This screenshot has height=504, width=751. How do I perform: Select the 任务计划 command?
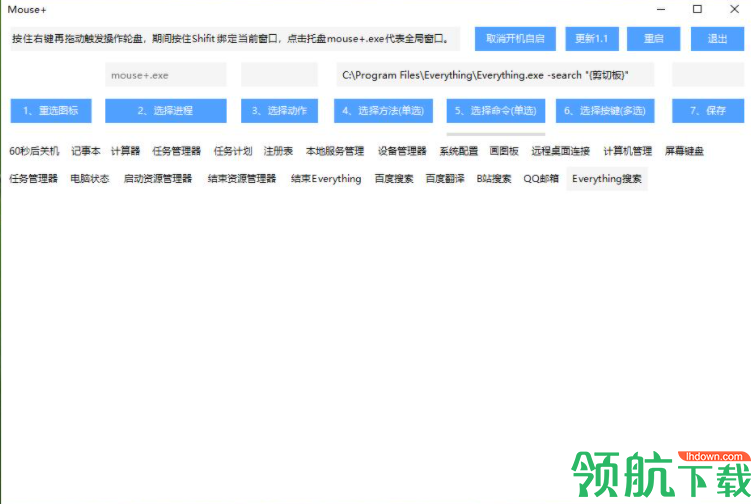[233, 151]
